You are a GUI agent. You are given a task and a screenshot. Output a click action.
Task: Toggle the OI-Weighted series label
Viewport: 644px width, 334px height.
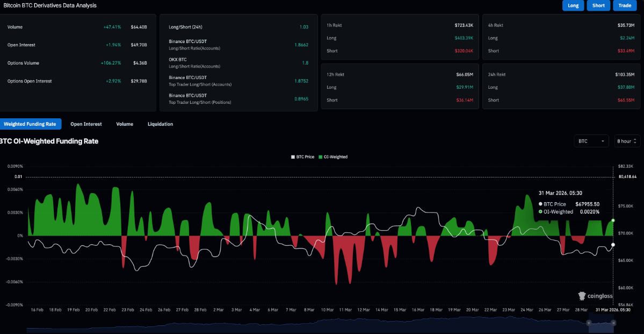pos(336,157)
